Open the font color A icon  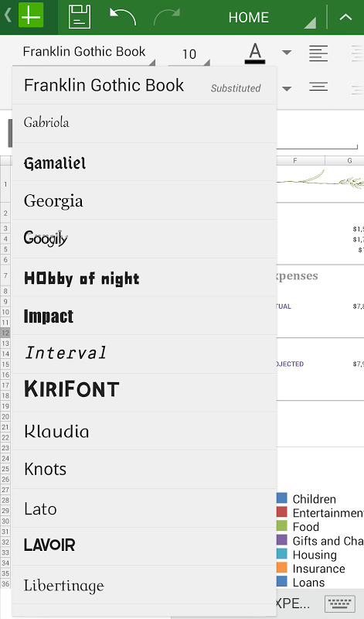pyautogui.click(x=255, y=53)
